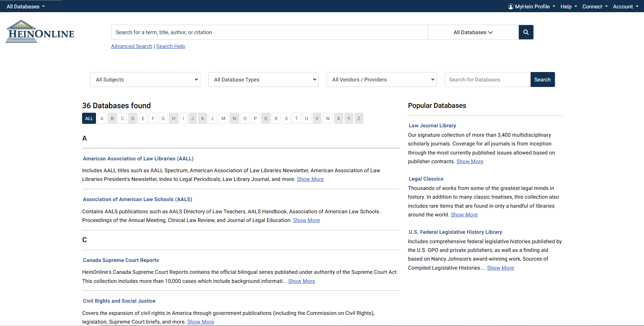644x326 pixels.
Task: Filter databases by letter C
Action: pyautogui.click(x=122, y=119)
